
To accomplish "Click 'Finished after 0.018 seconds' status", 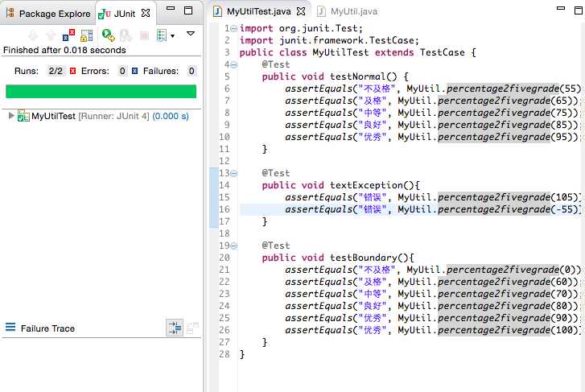I will click(x=64, y=50).
